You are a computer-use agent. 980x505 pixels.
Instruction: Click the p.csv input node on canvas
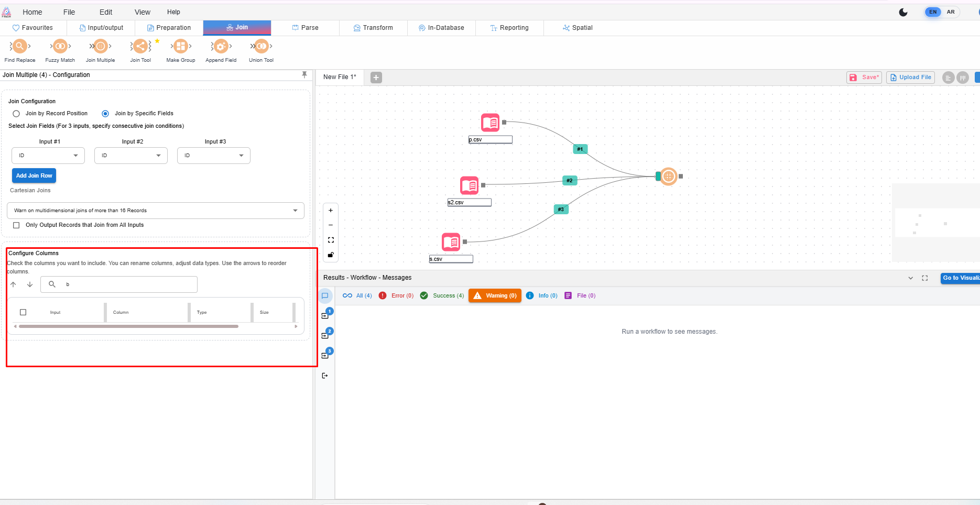click(x=491, y=123)
